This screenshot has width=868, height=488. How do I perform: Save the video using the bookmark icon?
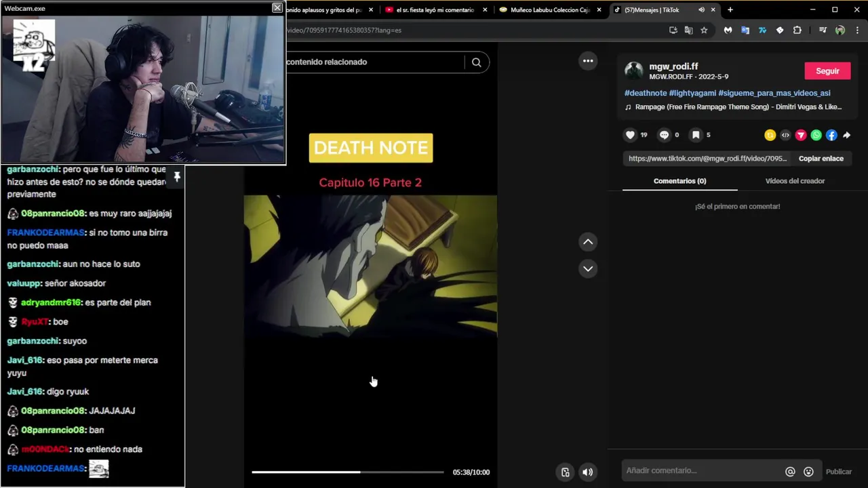coord(695,135)
